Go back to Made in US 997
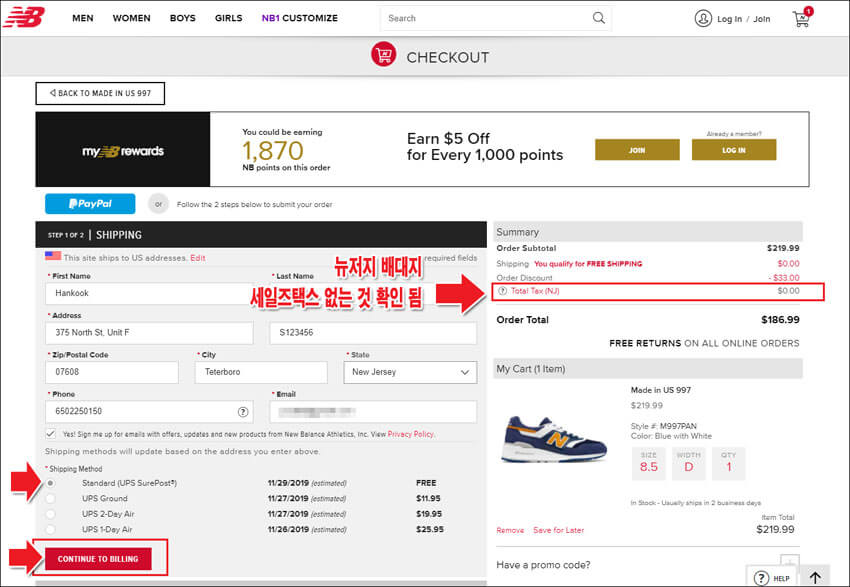 pos(100,93)
